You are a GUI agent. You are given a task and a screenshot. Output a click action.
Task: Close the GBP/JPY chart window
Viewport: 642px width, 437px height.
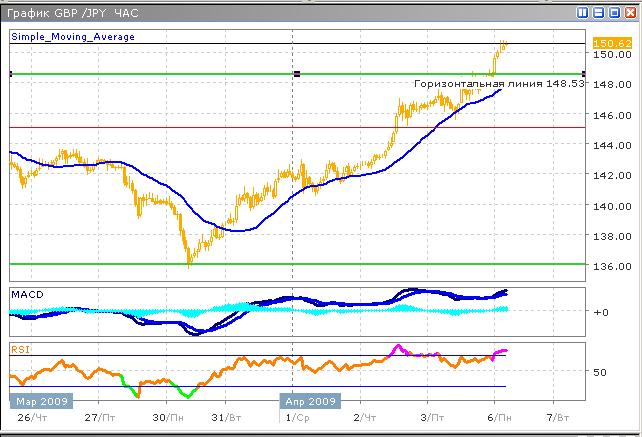[628, 13]
